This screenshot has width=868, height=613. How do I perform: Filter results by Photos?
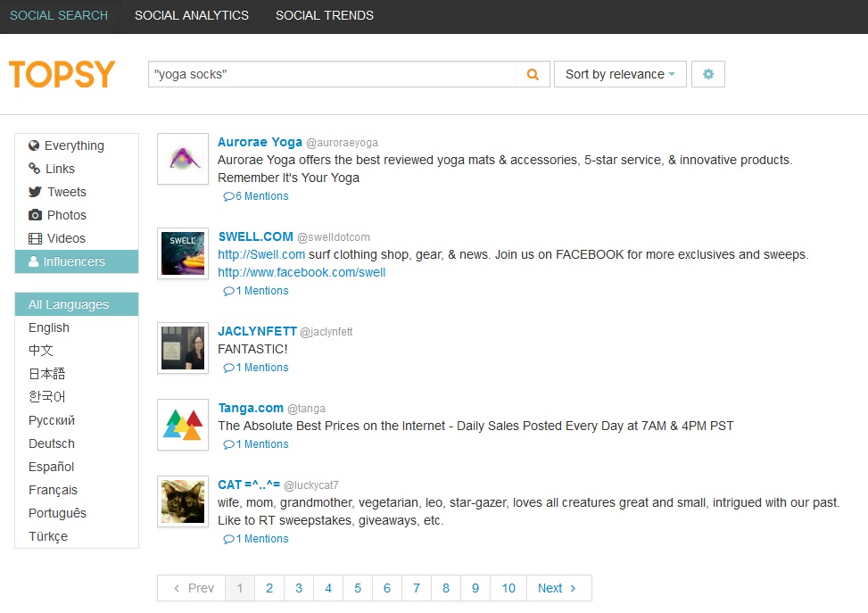point(77,215)
